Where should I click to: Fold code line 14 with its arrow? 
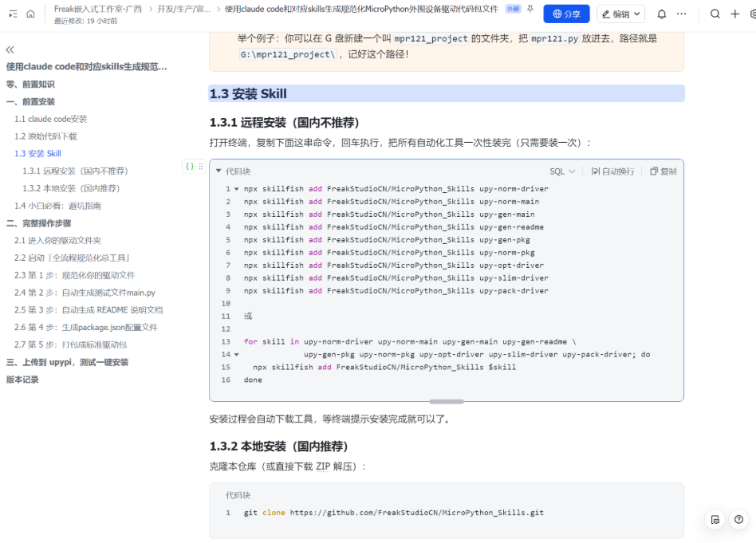236,354
